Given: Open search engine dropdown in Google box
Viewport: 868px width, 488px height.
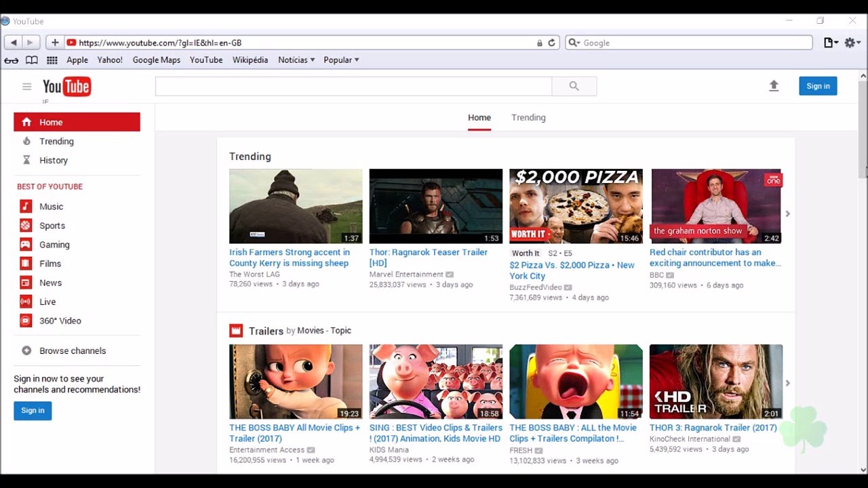Looking at the screenshot, I should [574, 43].
